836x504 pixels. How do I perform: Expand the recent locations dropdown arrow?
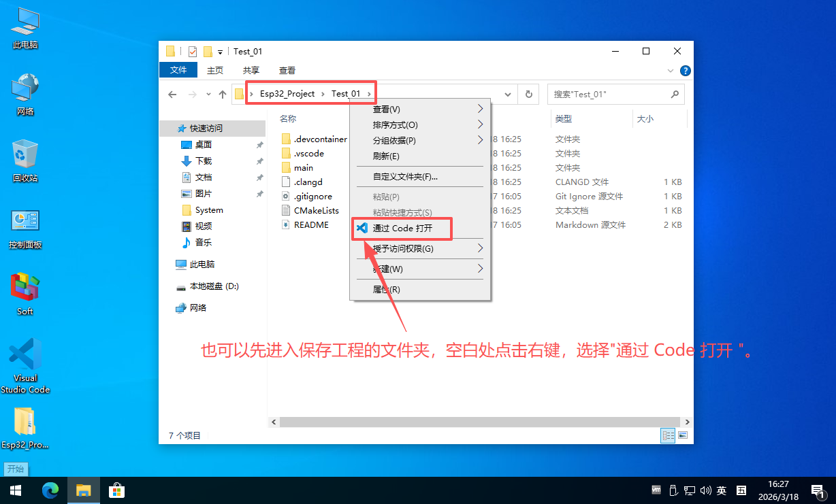208,95
